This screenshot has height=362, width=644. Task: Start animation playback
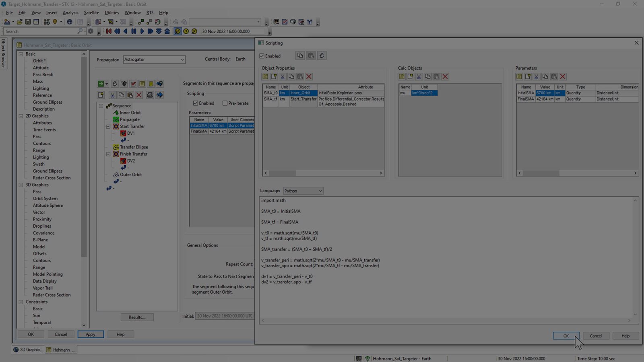click(x=142, y=31)
